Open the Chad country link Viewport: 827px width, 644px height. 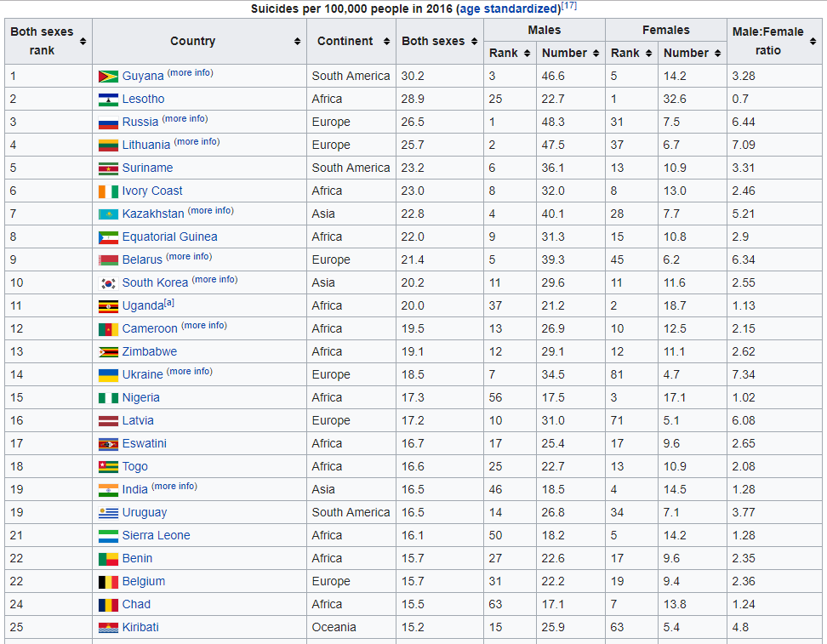click(x=136, y=604)
